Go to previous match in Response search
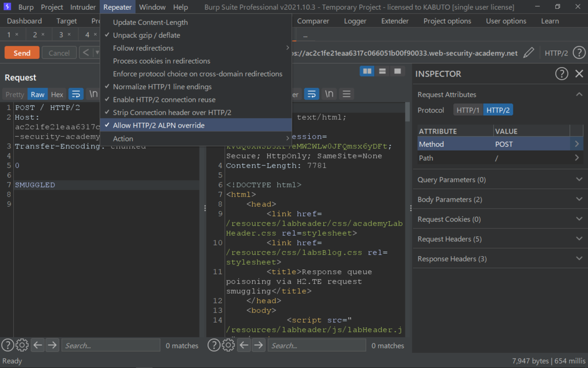 [x=244, y=345]
